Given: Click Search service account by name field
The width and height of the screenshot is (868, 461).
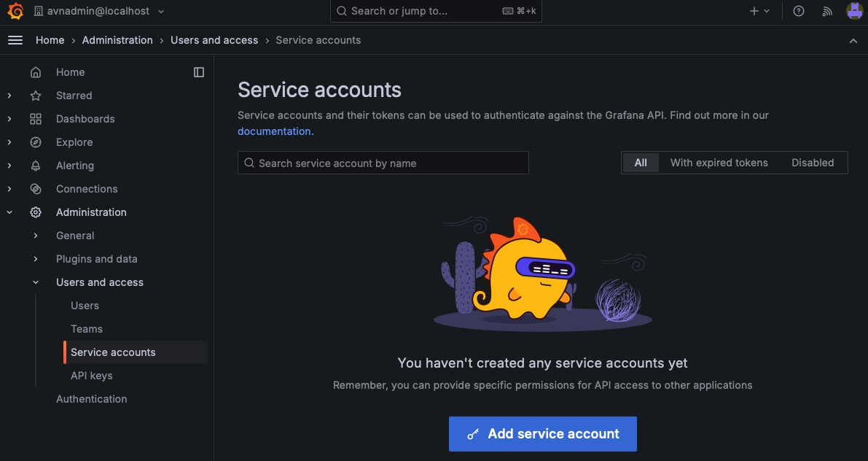Looking at the screenshot, I should pos(383,163).
